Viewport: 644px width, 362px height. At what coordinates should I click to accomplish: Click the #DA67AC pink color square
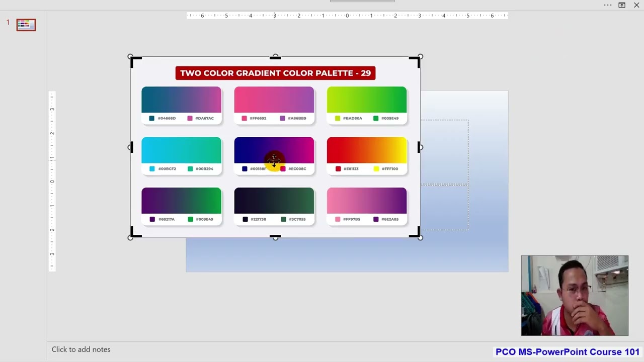point(190,118)
